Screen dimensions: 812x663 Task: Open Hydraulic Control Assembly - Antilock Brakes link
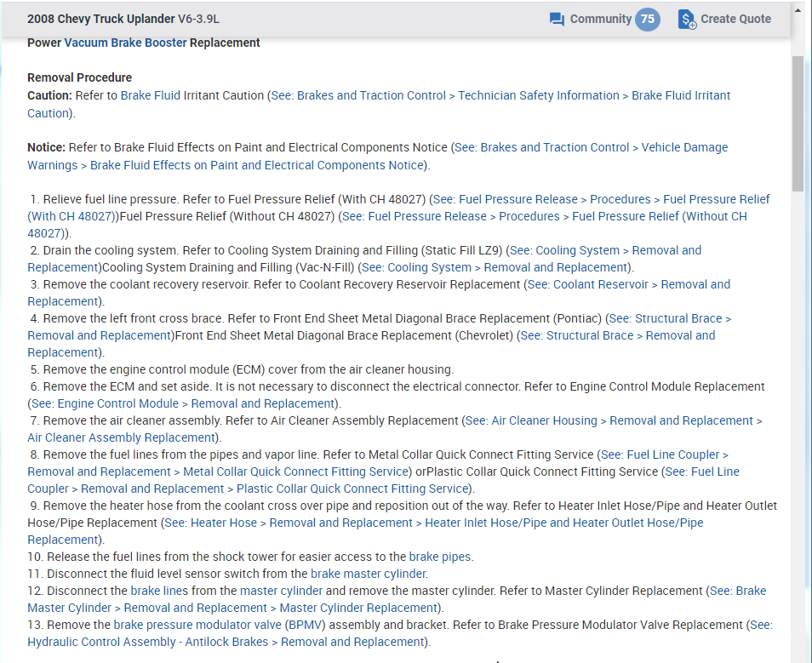point(400,633)
